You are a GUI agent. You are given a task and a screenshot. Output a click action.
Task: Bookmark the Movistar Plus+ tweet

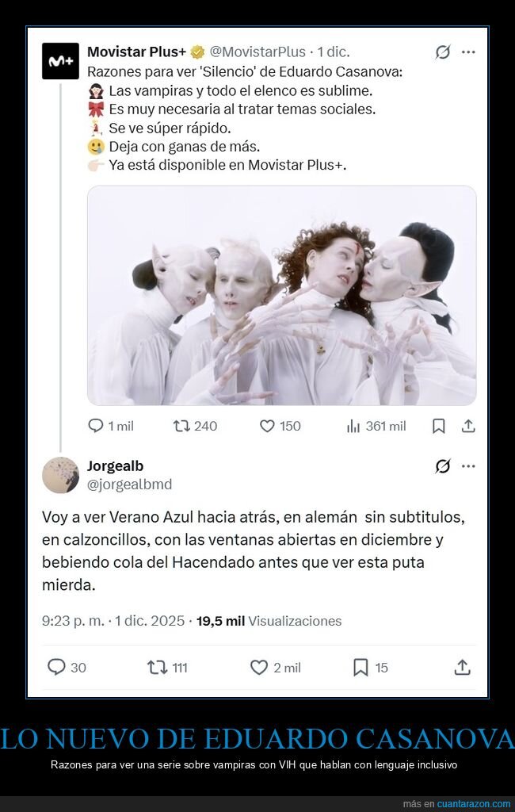pyautogui.click(x=438, y=426)
